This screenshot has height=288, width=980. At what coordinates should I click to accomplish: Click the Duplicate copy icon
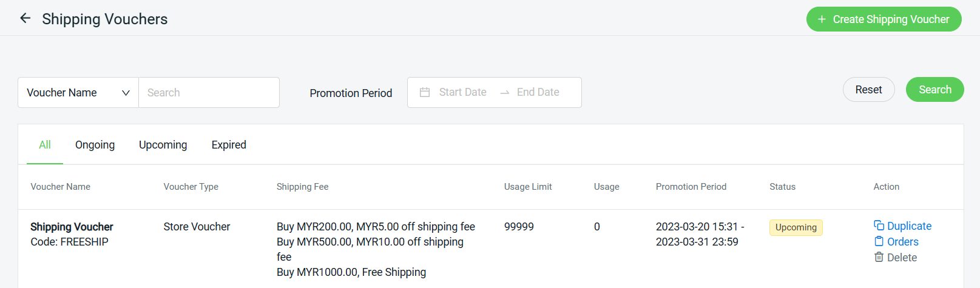click(879, 226)
